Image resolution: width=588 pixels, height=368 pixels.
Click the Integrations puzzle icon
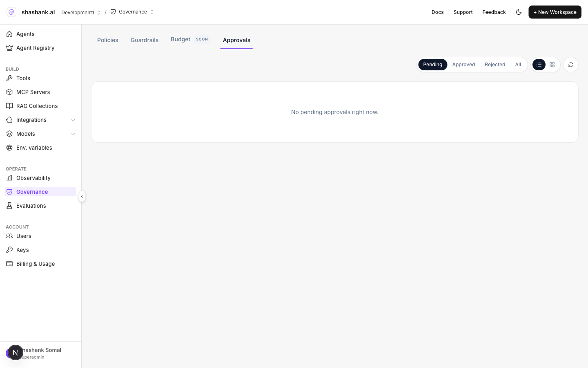[x=9, y=120]
